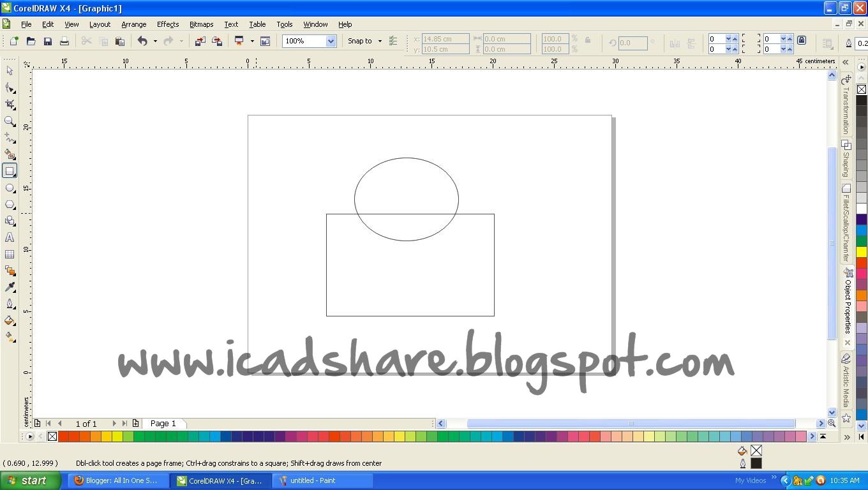Add a page after the last page
Viewport: 868px width, 490px height.
pyautogui.click(x=135, y=423)
